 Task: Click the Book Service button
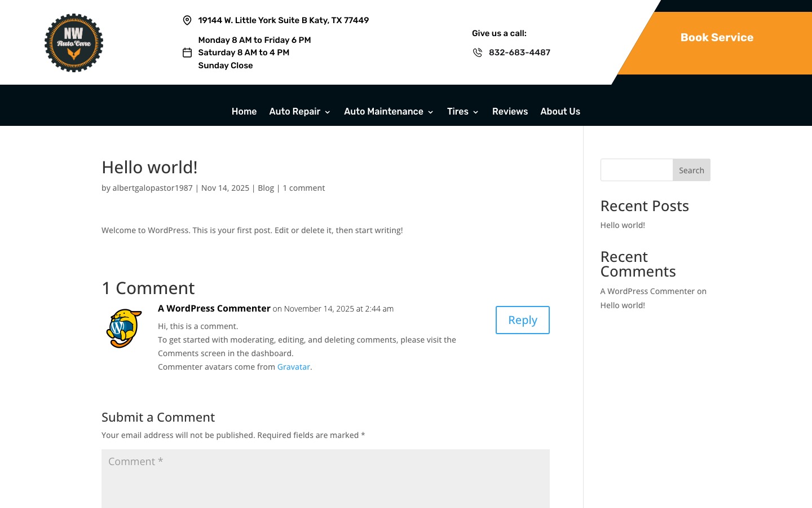coord(717,38)
